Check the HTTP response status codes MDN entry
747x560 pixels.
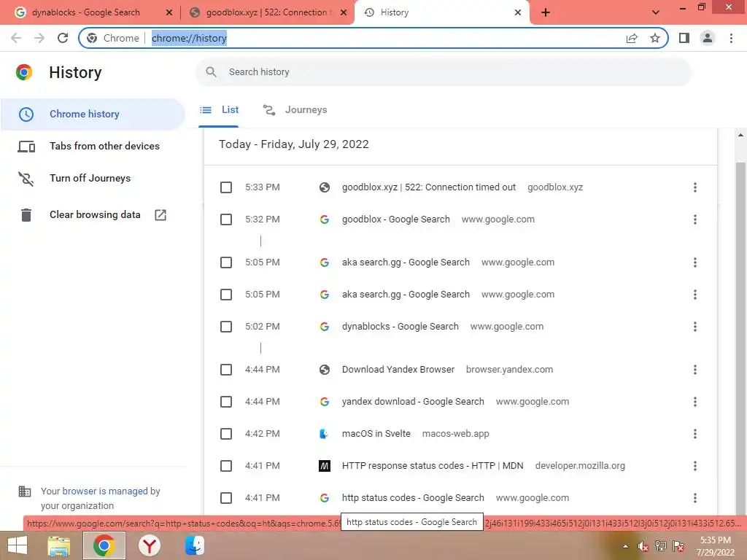tap(226, 466)
